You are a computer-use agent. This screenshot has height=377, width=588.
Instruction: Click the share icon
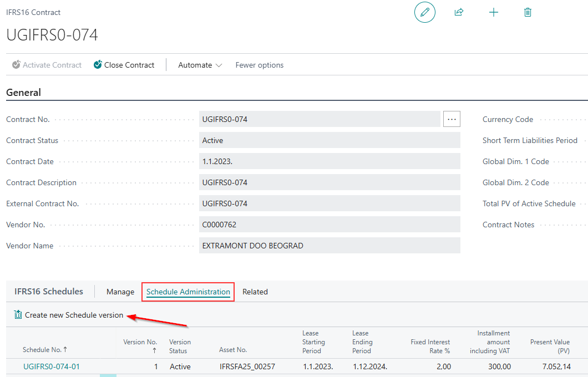[x=459, y=12]
